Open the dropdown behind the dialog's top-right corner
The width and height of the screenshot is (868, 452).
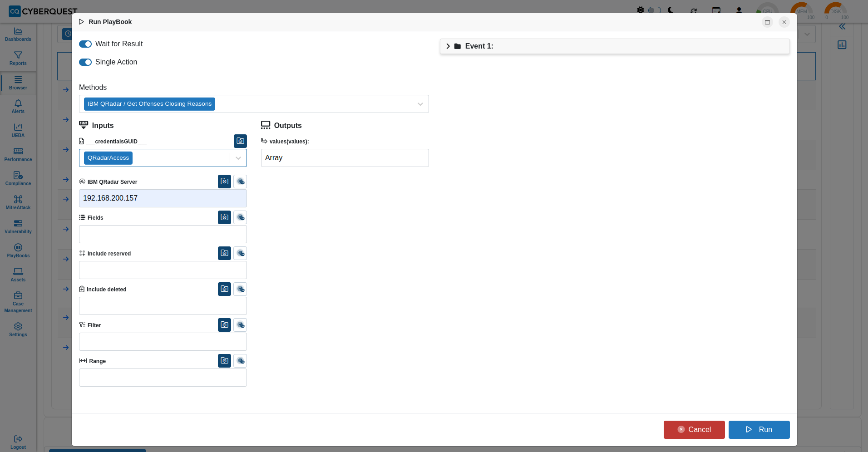pyautogui.click(x=807, y=34)
